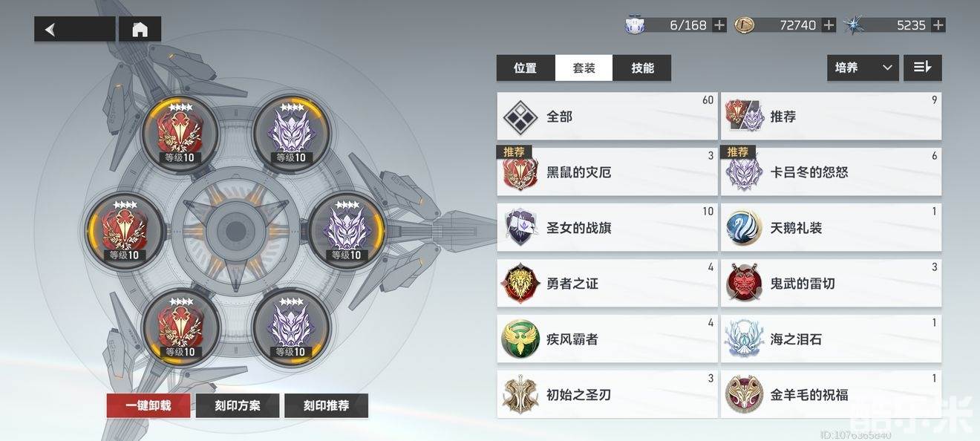
Task: Select the top-left red imprint slot
Action: pos(180,133)
